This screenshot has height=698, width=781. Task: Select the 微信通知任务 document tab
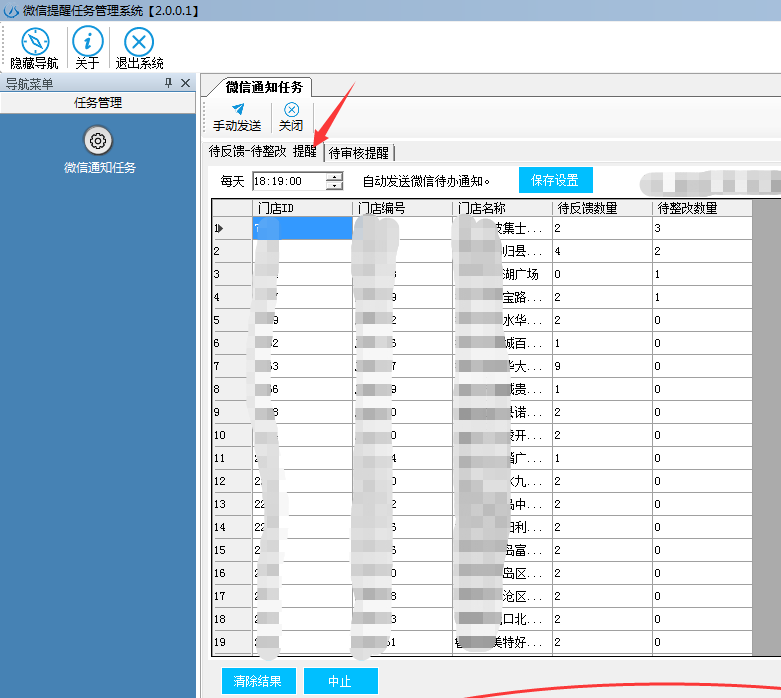pyautogui.click(x=263, y=87)
